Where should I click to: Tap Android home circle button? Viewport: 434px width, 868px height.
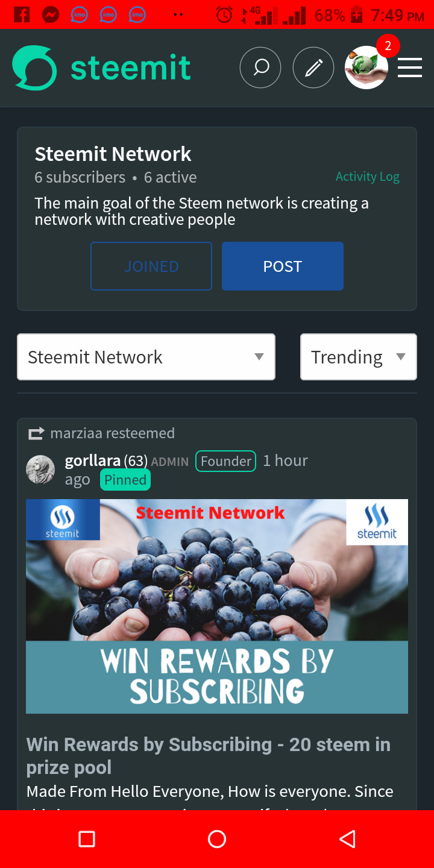point(217,839)
